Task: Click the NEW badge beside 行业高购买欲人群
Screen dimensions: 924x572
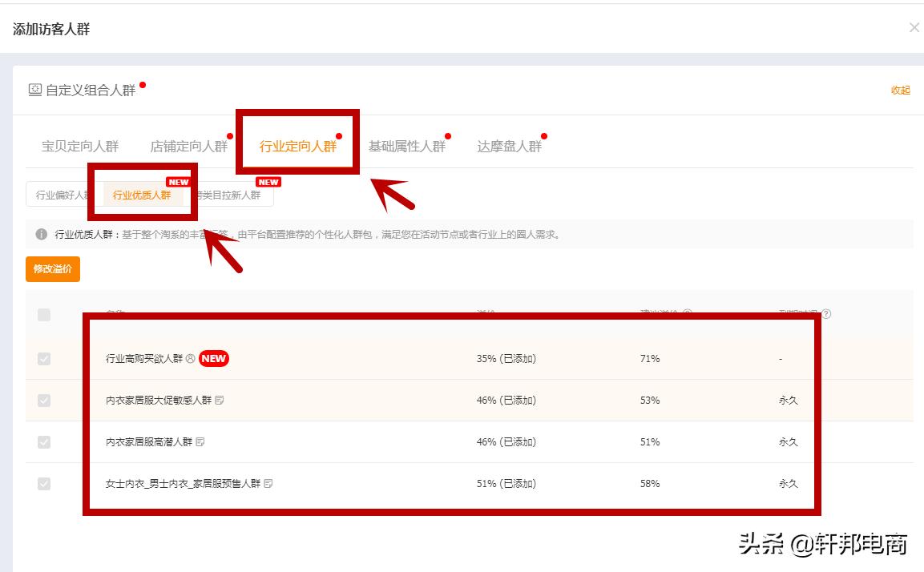Action: (214, 359)
